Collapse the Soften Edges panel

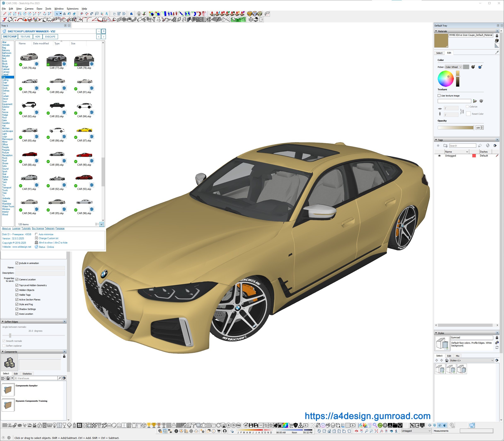coord(3,322)
